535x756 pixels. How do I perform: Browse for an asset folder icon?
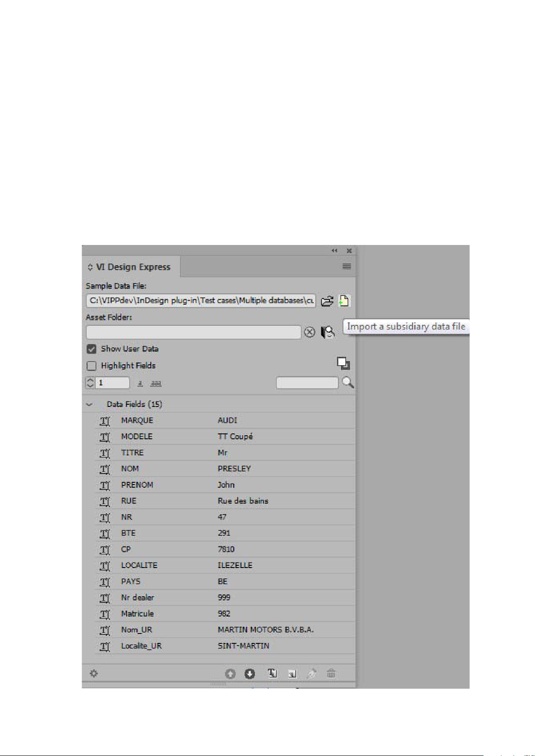(328, 332)
